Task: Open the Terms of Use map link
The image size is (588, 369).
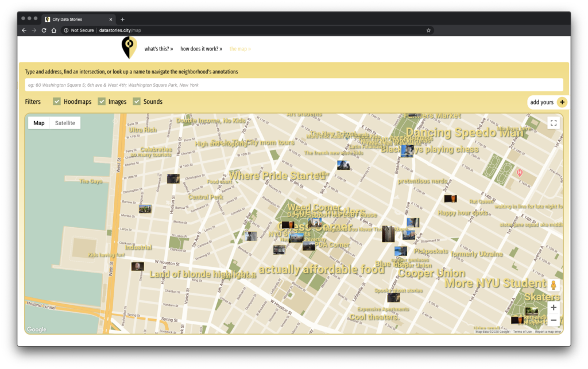Action: [x=522, y=332]
